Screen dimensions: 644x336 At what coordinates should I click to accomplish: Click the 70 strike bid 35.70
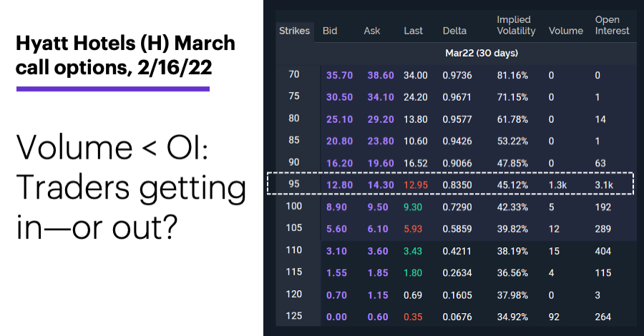(339, 76)
